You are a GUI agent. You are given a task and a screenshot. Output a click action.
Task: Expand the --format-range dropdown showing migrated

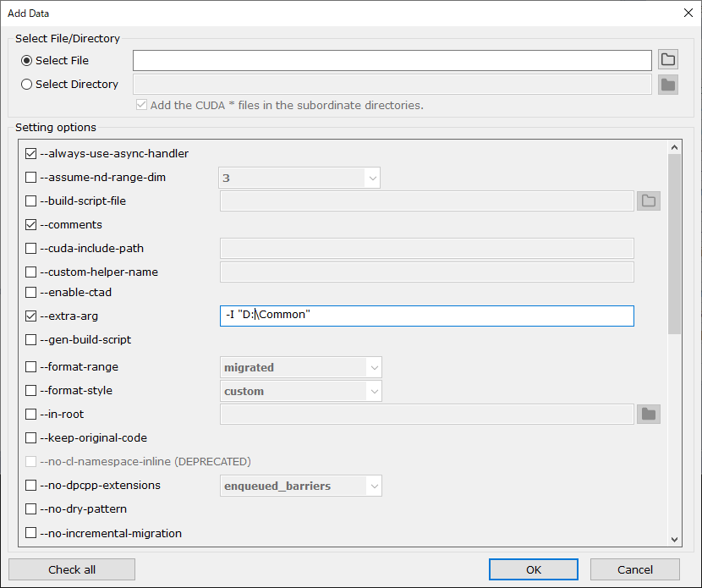(x=372, y=366)
